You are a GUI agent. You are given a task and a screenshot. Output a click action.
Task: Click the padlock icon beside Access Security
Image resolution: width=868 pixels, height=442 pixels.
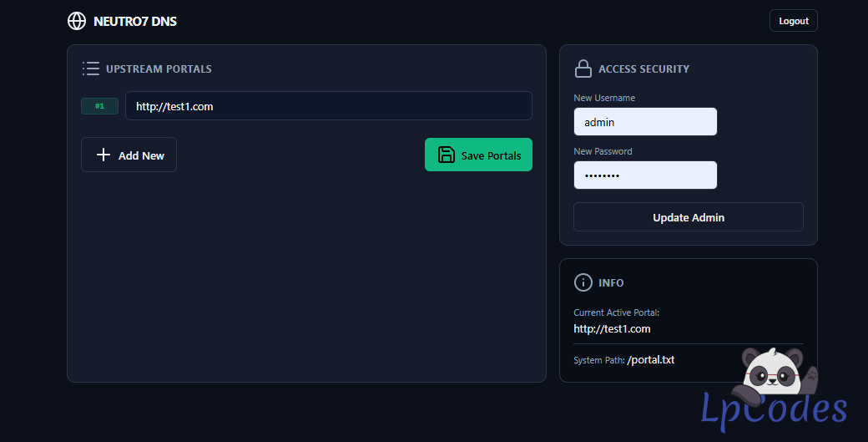pos(583,69)
